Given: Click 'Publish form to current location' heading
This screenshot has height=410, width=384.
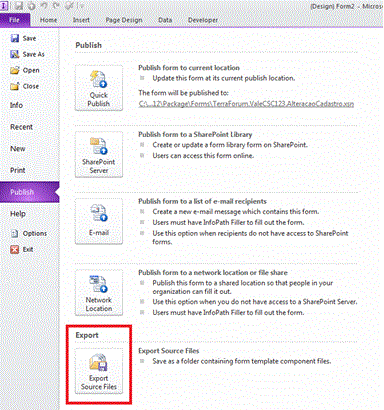Looking at the screenshot, I should pyautogui.click(x=189, y=68).
